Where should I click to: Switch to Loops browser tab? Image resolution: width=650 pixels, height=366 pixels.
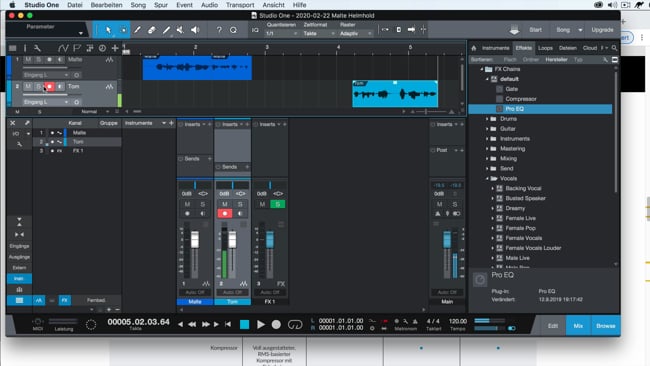[x=545, y=48]
